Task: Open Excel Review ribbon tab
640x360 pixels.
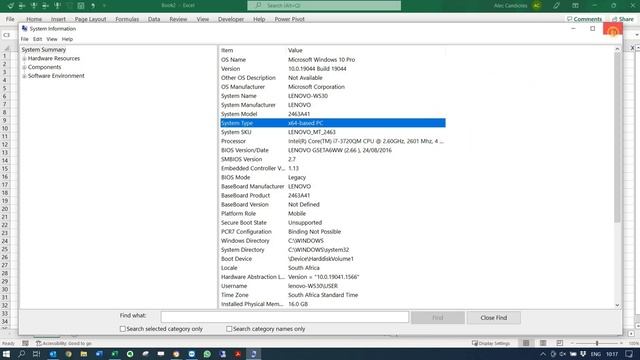Action: pyautogui.click(x=178, y=19)
